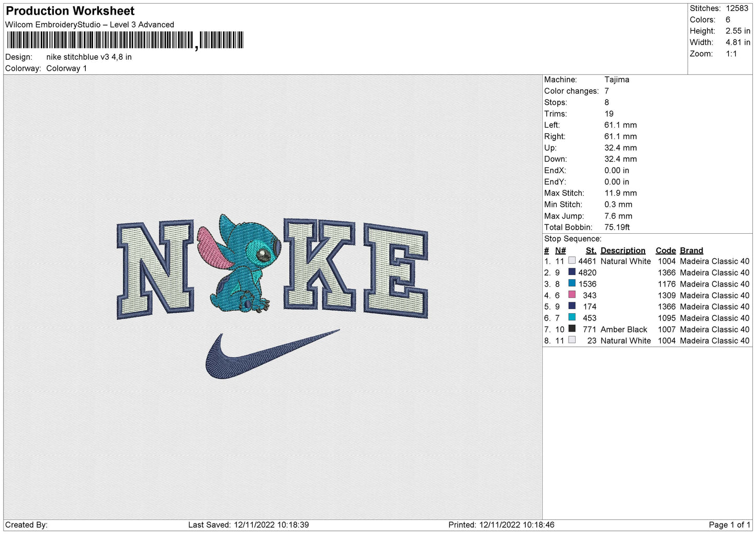
Task: Choose the Amber Black color swatch
Action: coord(572,329)
